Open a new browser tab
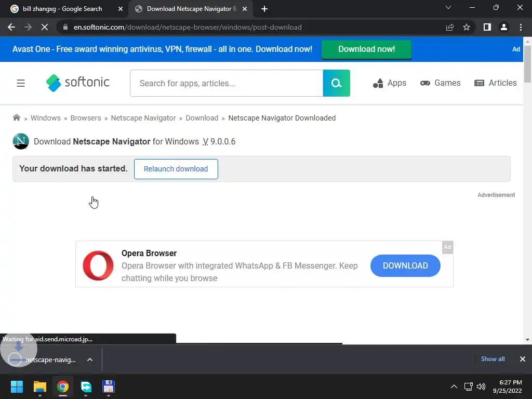 [264, 9]
